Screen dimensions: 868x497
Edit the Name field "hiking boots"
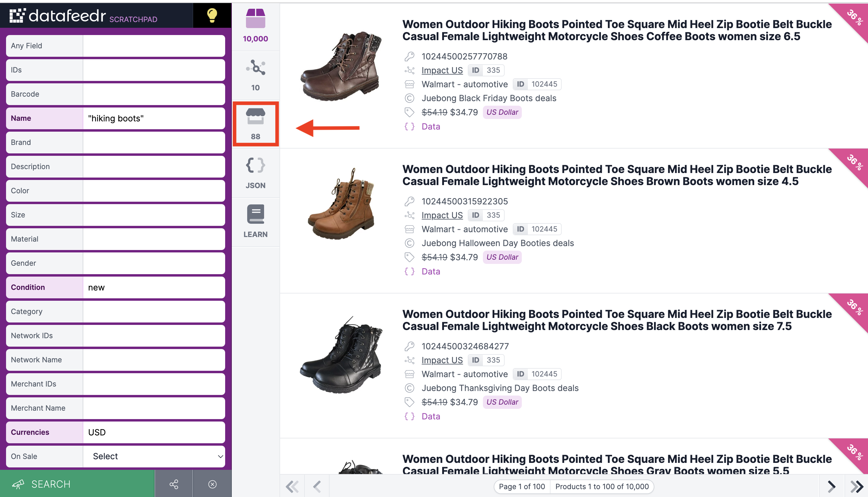coord(154,118)
